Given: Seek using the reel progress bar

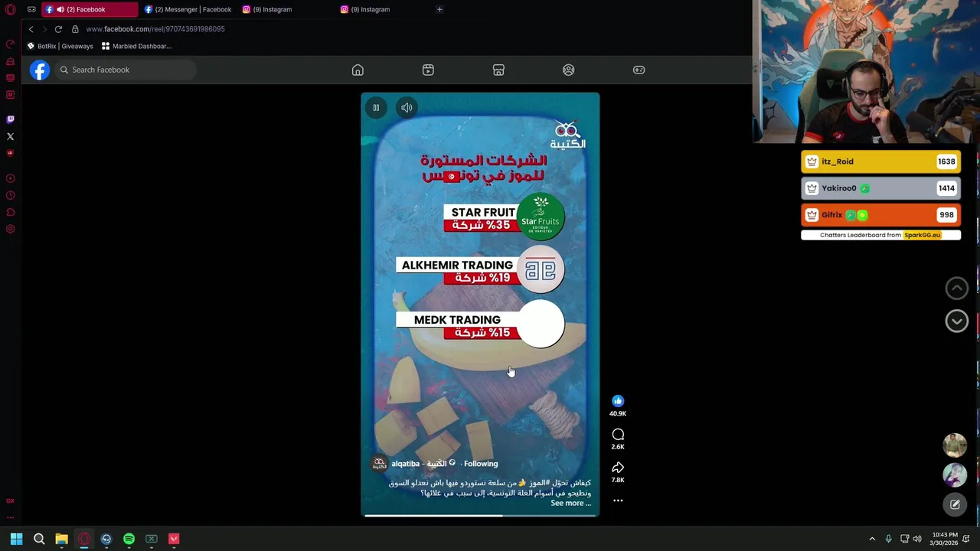Looking at the screenshot, I should pos(480,515).
